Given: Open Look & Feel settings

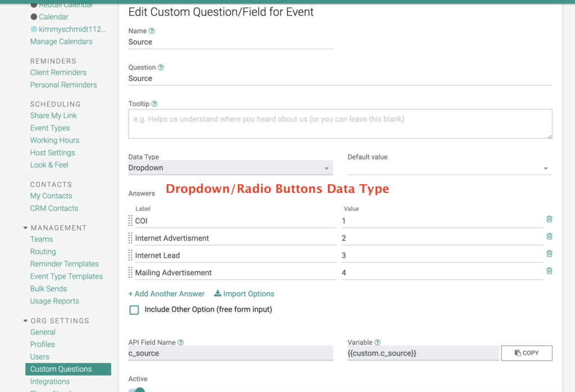Looking at the screenshot, I should 49,165.
